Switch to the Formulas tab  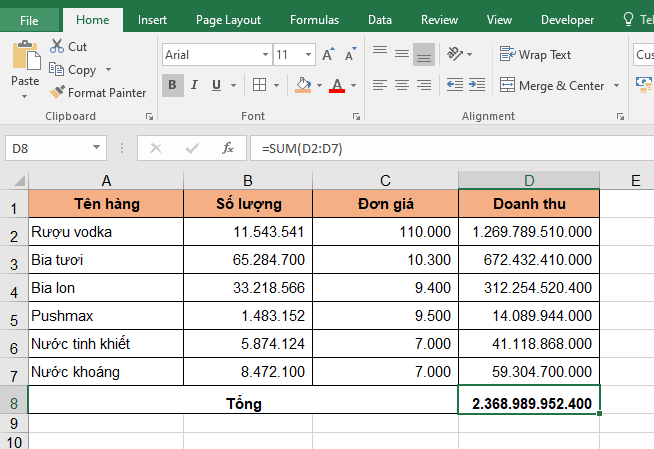coord(314,20)
